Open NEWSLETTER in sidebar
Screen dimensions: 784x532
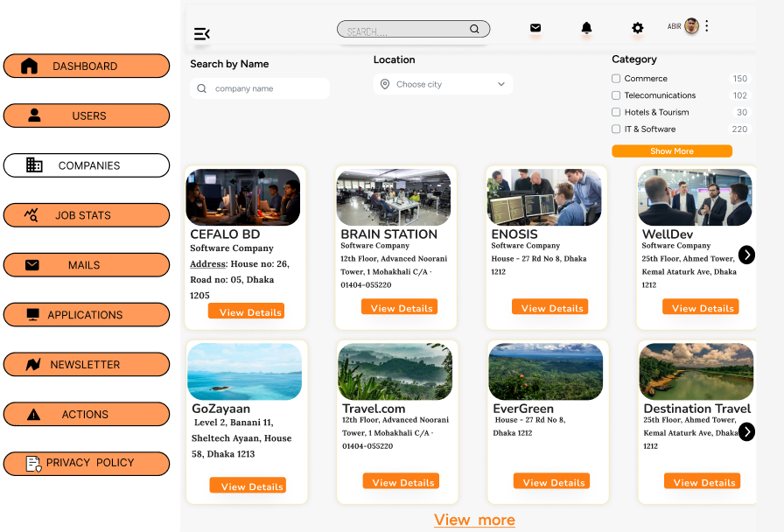(87, 365)
